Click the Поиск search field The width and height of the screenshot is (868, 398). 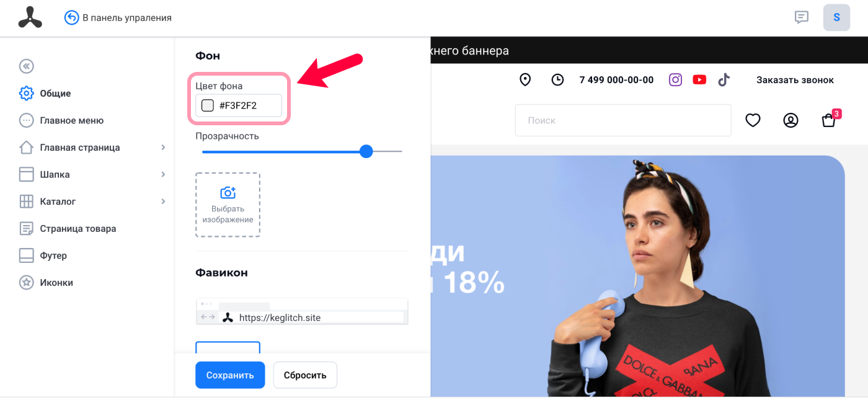coord(623,120)
